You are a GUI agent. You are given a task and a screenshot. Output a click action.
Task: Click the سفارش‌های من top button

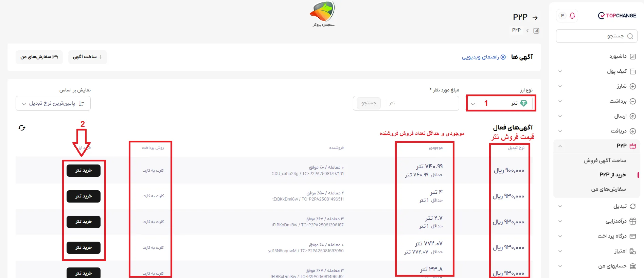[x=39, y=57]
